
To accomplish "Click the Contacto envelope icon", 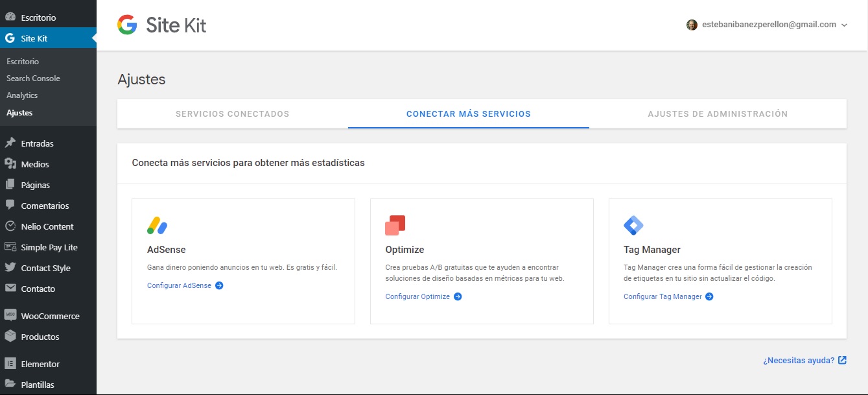I will [x=10, y=289].
